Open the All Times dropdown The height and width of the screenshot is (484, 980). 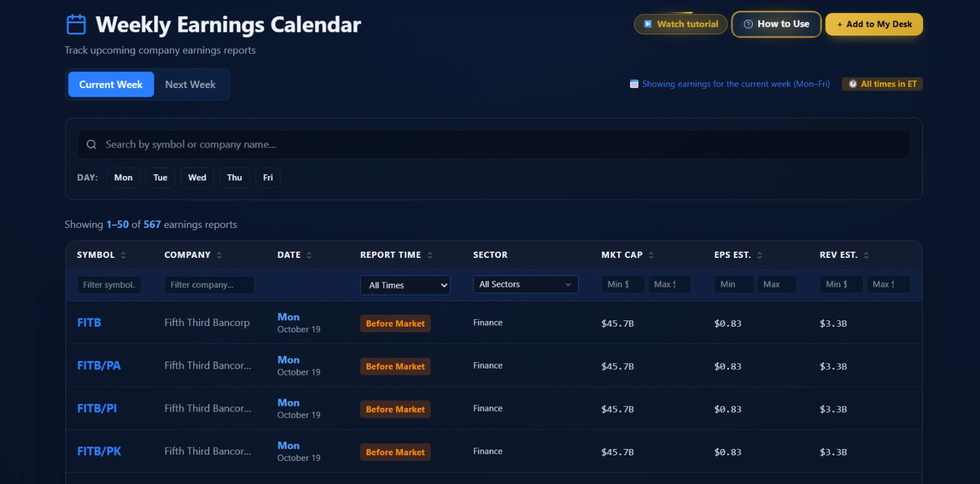405,285
